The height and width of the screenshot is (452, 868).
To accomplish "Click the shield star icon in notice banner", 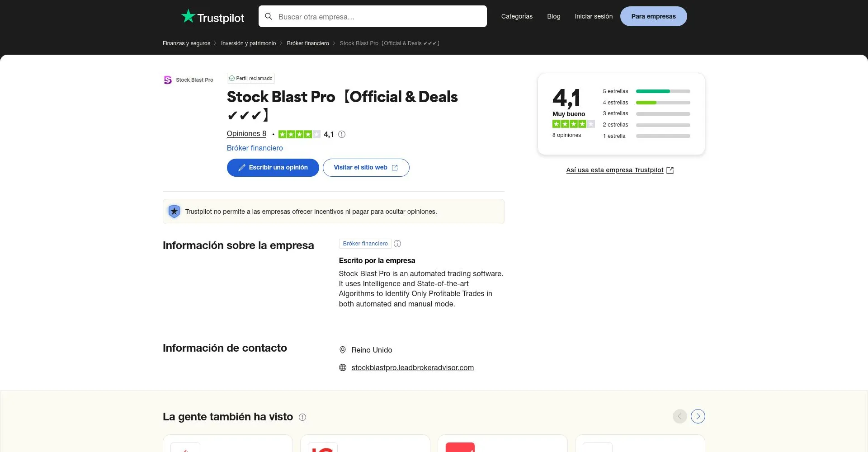I will point(174,212).
